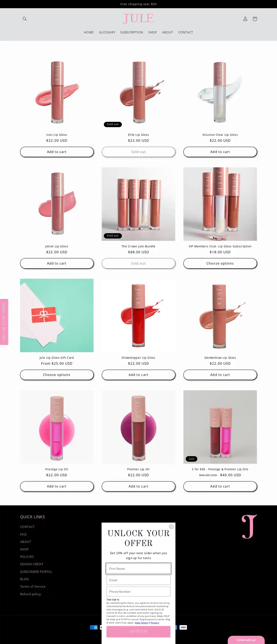Screen dimensions: 277x644
Task: Open the GLOSSARY menu item
Action: click(x=107, y=32)
